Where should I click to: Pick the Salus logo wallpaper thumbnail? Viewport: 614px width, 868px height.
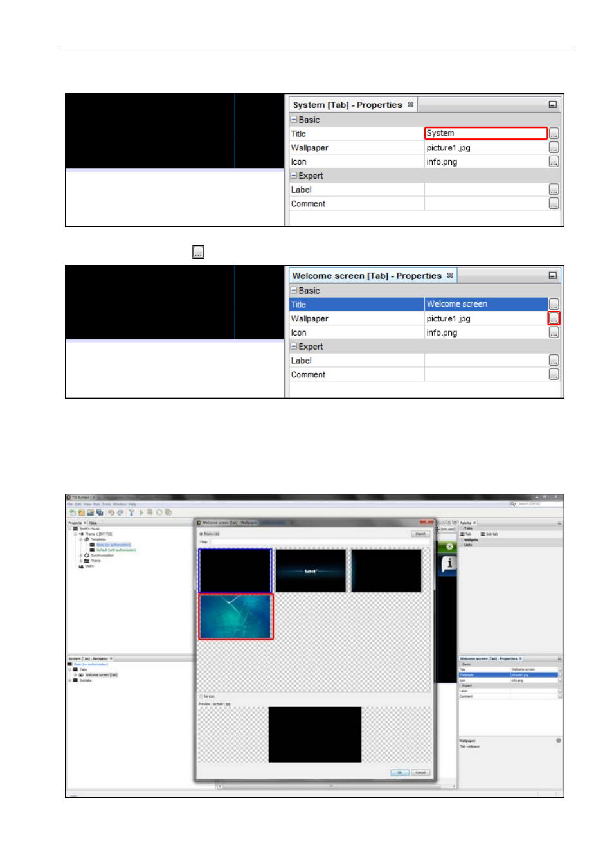click(x=311, y=570)
